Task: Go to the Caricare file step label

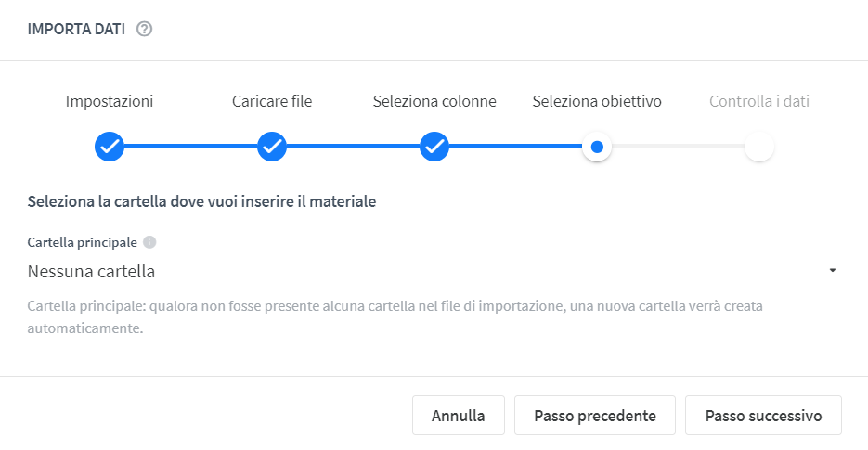Action: (x=272, y=101)
